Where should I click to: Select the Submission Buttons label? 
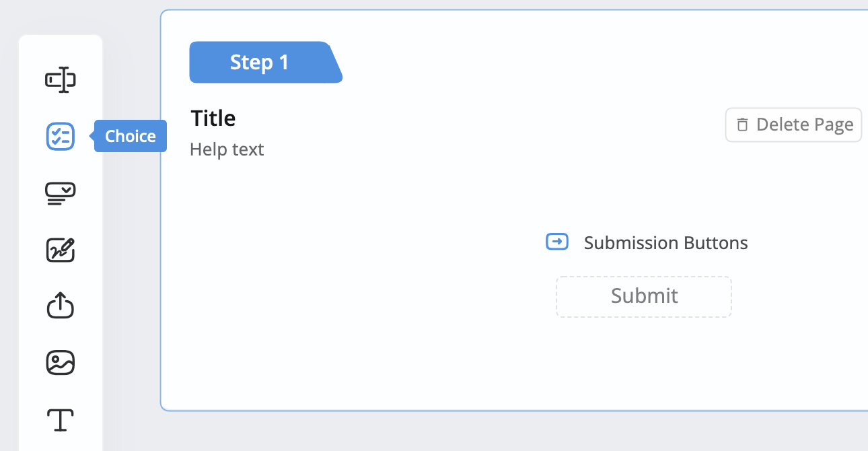click(665, 243)
